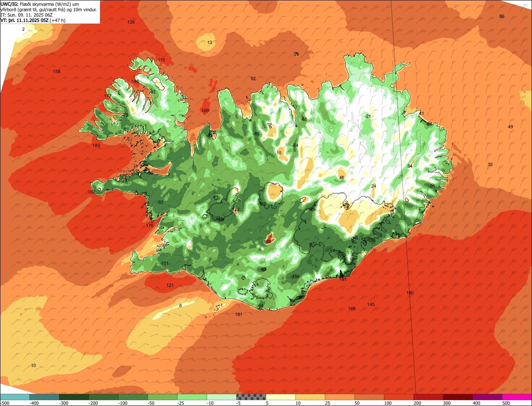Click the map value 24

point(374,186)
